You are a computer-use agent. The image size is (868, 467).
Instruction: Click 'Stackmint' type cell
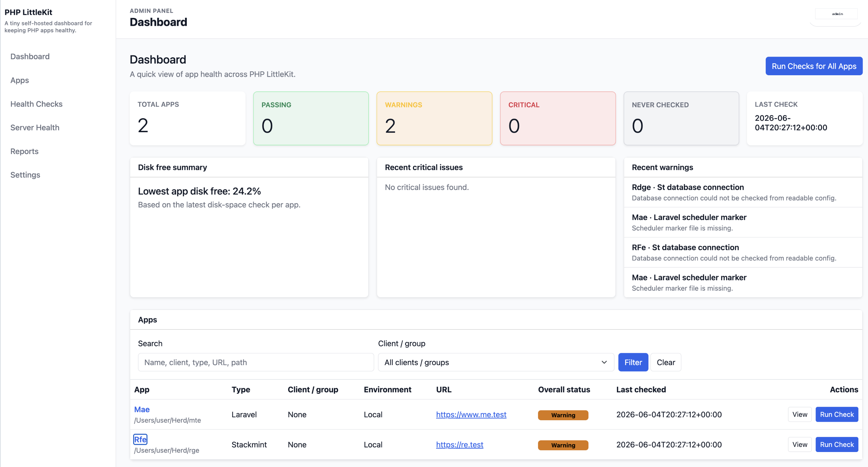(249, 445)
